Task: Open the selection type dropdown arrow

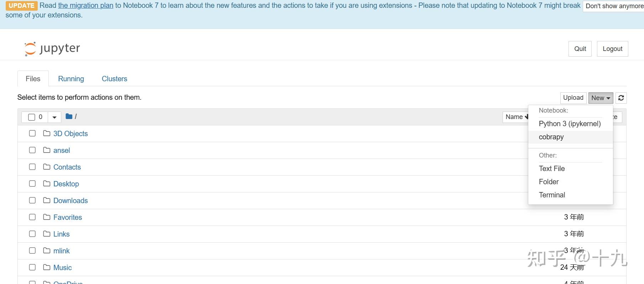Action: pyautogui.click(x=54, y=117)
